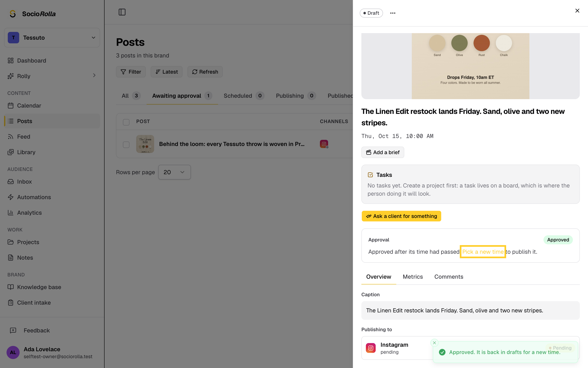Open Projects in the sidebar
Screen dimensions: 588x368
[52, 242]
